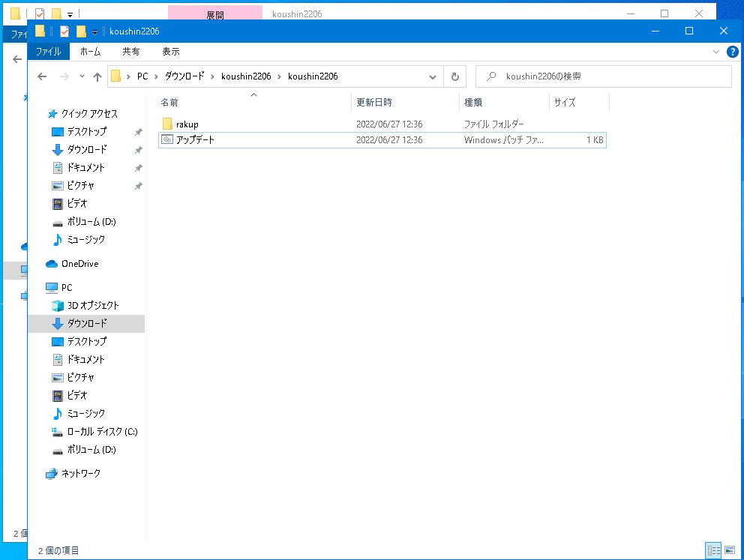Open the recent locations dropdown arrow
This screenshot has width=744, height=560.
[81, 76]
